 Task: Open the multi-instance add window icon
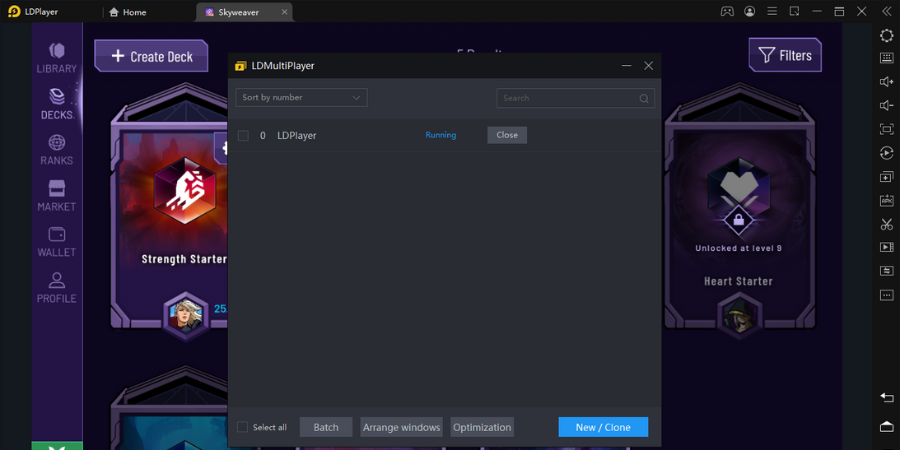click(886, 176)
